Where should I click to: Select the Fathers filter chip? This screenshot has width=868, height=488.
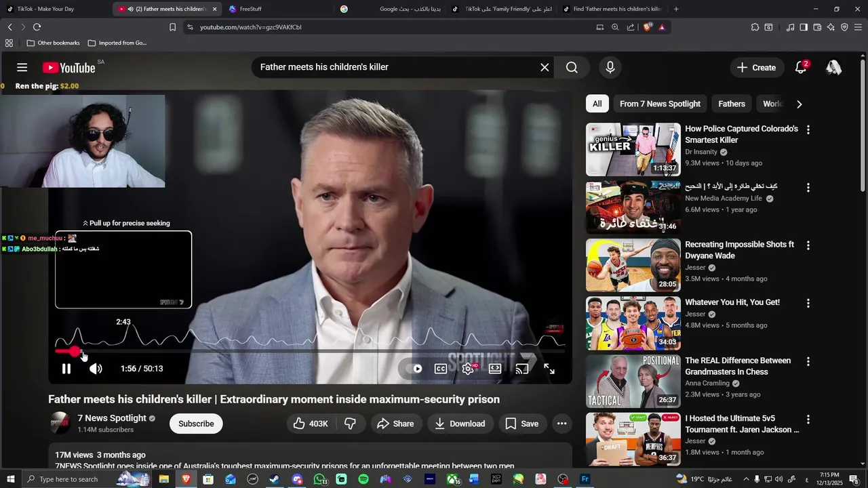point(732,104)
